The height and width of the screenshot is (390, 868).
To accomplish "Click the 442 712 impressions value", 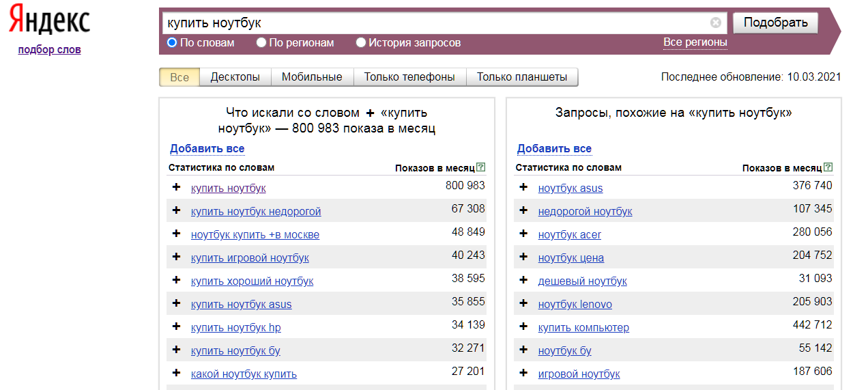I will click(x=813, y=324).
